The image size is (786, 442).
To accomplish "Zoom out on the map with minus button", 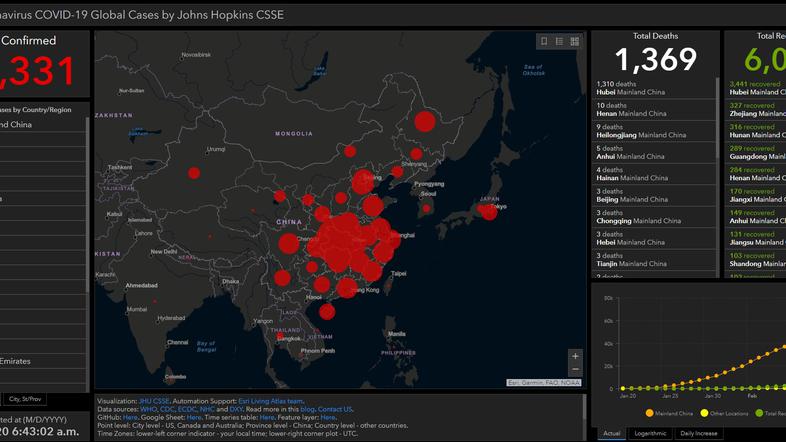I will coord(574,371).
